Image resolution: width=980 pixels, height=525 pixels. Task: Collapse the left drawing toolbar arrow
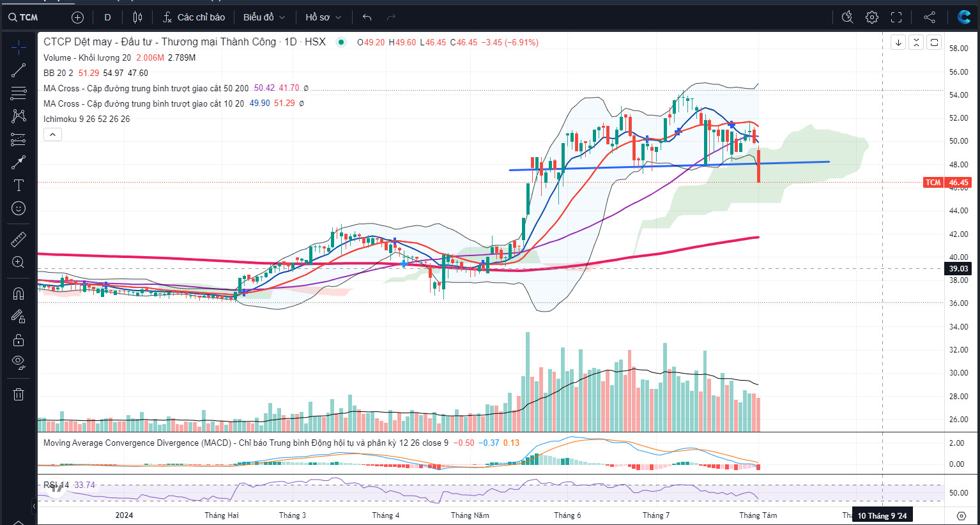click(34, 506)
